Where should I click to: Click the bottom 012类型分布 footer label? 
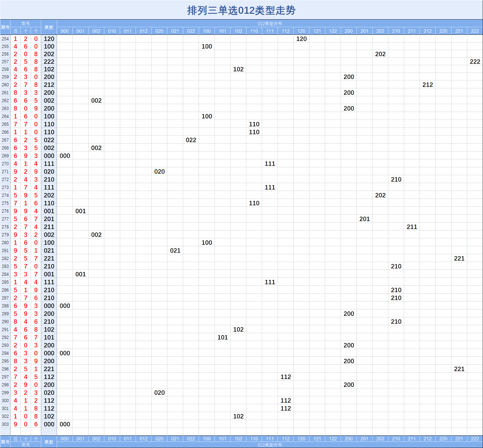pos(270,445)
